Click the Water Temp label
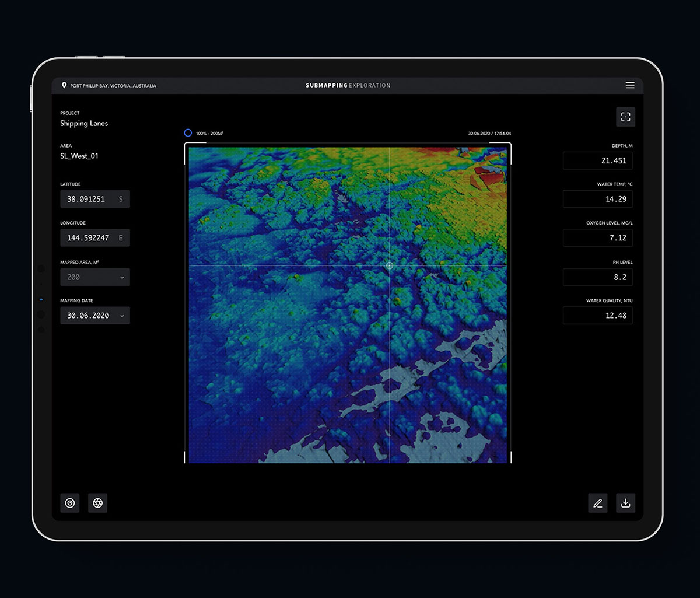The height and width of the screenshot is (598, 700). (615, 184)
